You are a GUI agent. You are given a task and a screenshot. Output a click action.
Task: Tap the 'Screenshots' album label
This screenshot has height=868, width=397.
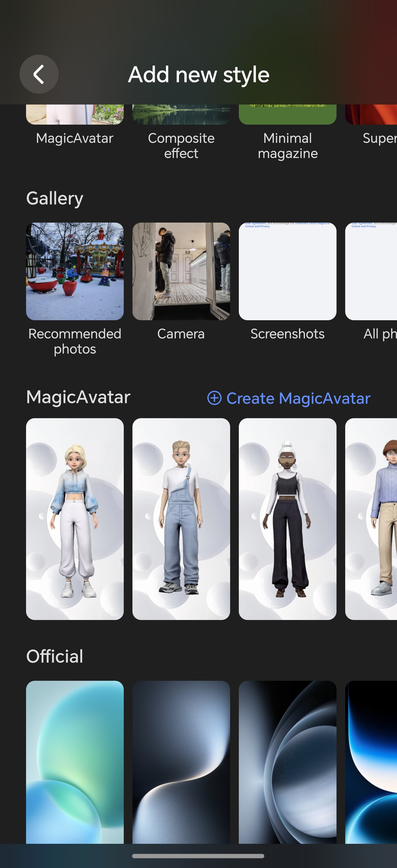pos(288,334)
